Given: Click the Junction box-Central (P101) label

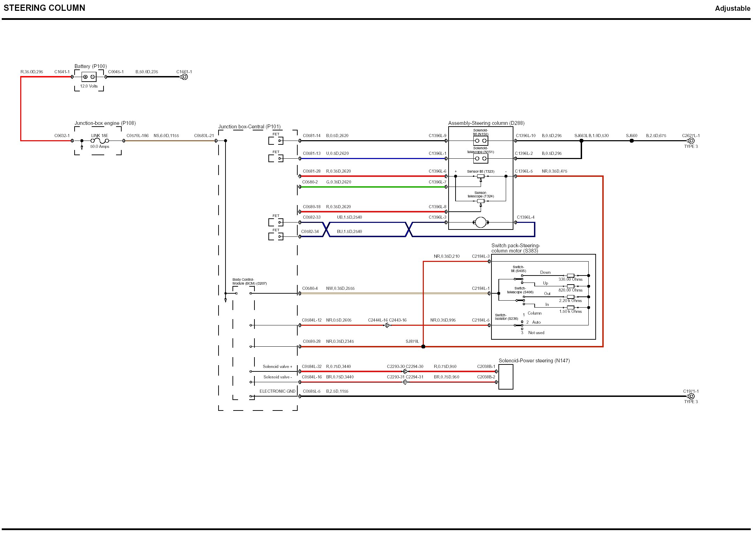Looking at the screenshot, I should point(249,127).
